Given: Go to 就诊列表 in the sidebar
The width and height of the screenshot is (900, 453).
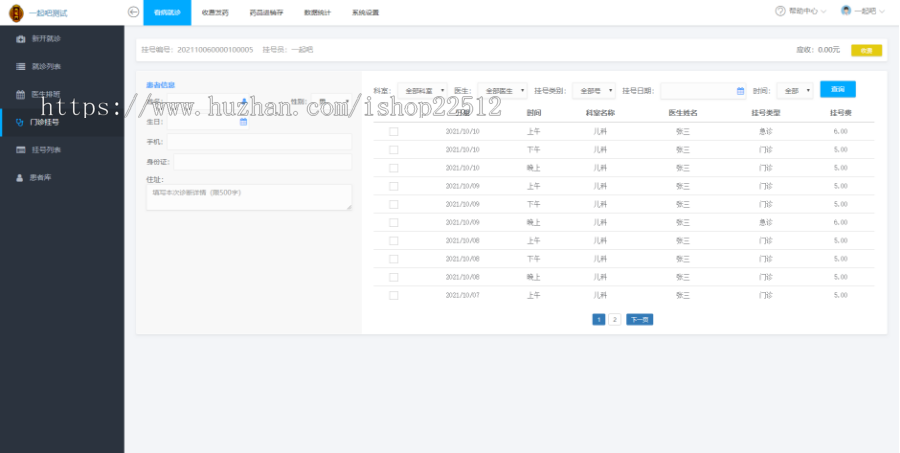Looking at the screenshot, I should click(x=46, y=66).
